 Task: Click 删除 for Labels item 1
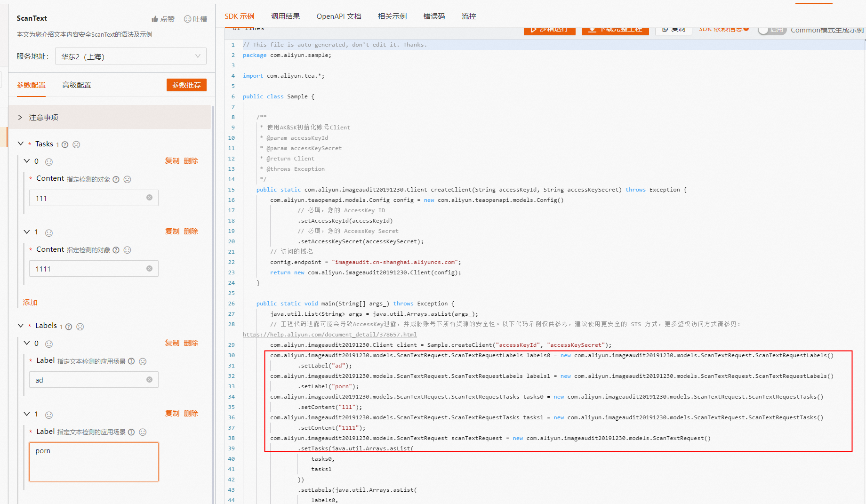pyautogui.click(x=191, y=414)
